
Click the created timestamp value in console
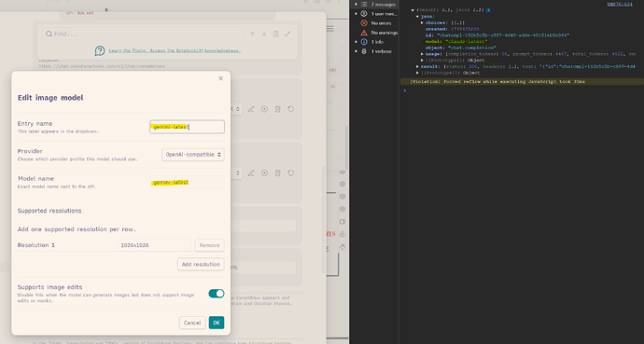(466, 29)
